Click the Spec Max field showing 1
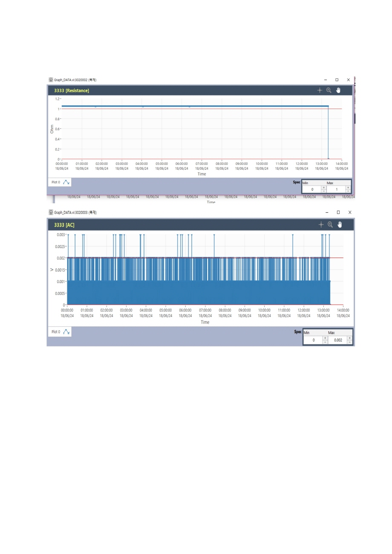This screenshot has height=554, width=392. click(336, 189)
